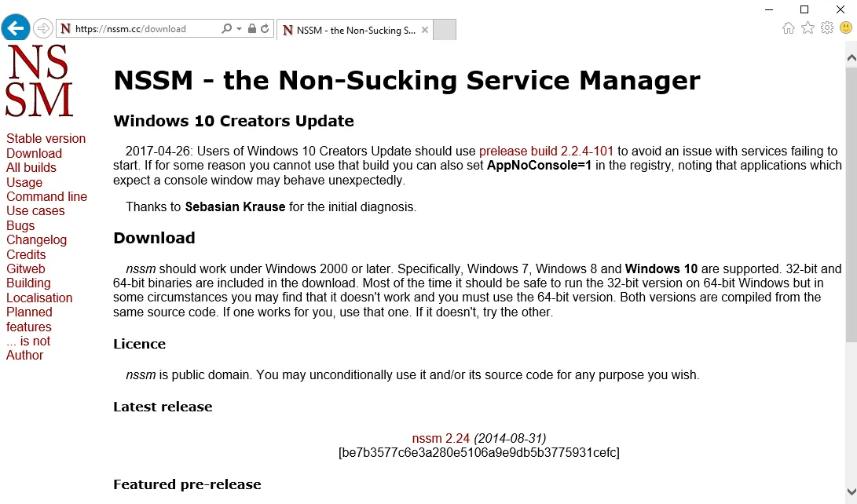Download nssm 2.24 release link

click(x=441, y=439)
